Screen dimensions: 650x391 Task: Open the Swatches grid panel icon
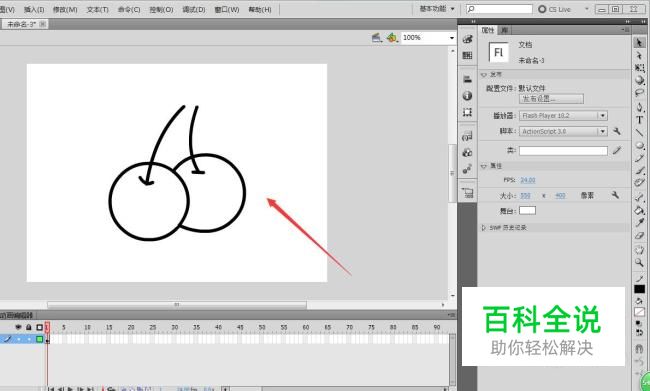tap(467, 55)
